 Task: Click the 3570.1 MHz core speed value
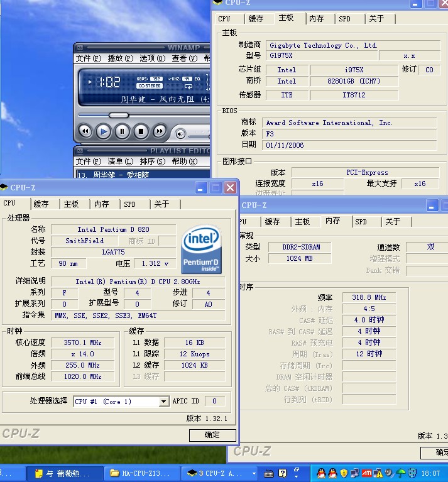pyautogui.click(x=83, y=342)
